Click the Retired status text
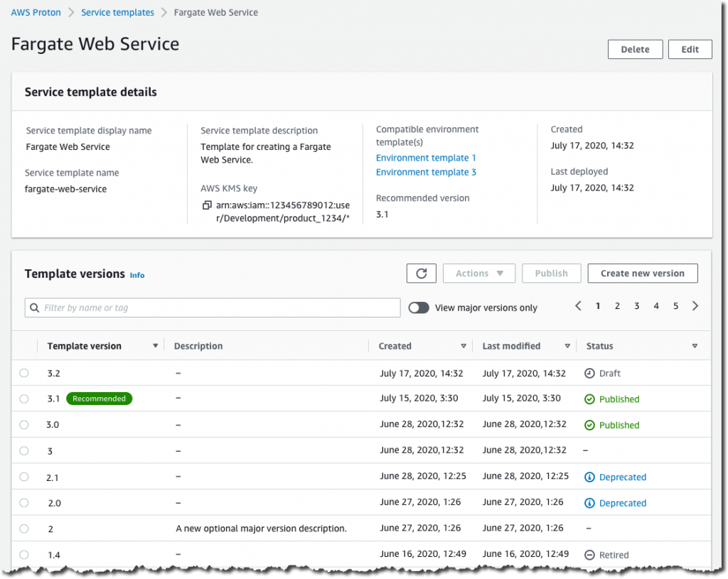 (x=614, y=555)
